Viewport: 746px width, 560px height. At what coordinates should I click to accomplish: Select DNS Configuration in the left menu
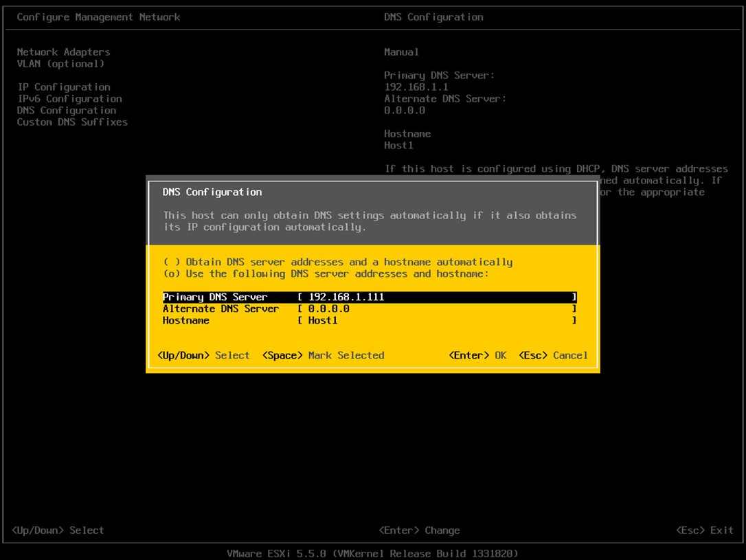pyautogui.click(x=67, y=111)
